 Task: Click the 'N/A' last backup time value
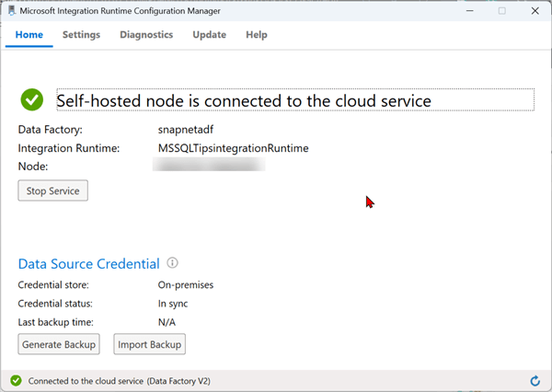pos(167,322)
